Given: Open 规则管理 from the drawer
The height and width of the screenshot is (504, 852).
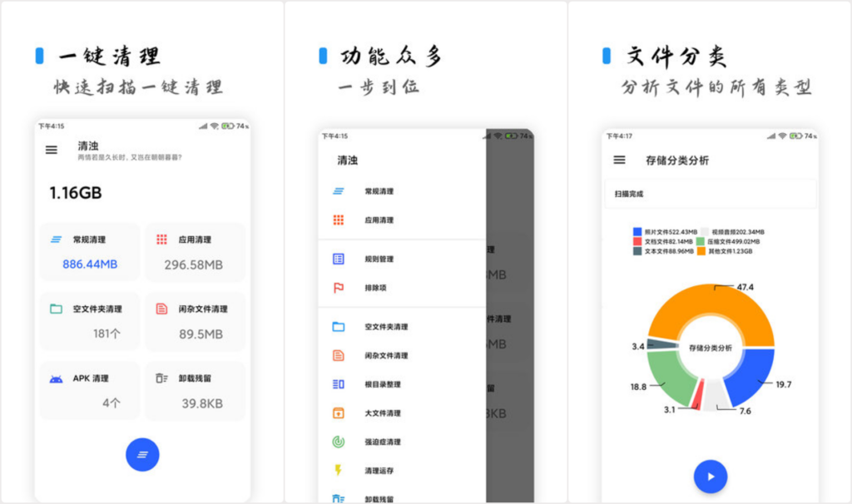Looking at the screenshot, I should click(x=379, y=259).
